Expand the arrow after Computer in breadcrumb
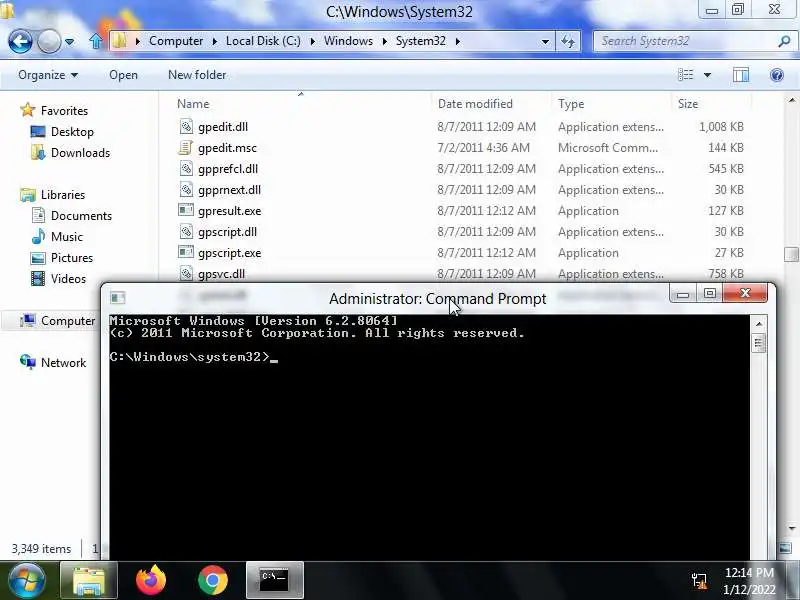This screenshot has height=600, width=800. (215, 41)
